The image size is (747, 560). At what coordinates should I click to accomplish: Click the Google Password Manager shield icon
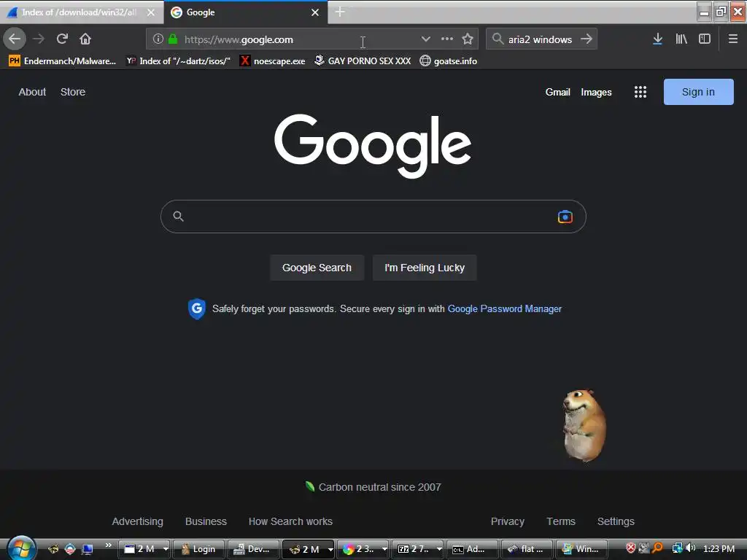[x=197, y=309]
